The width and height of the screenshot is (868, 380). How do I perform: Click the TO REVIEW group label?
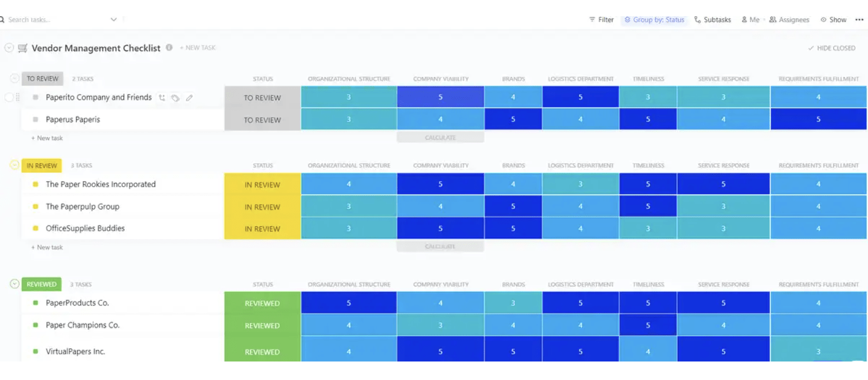click(x=42, y=79)
